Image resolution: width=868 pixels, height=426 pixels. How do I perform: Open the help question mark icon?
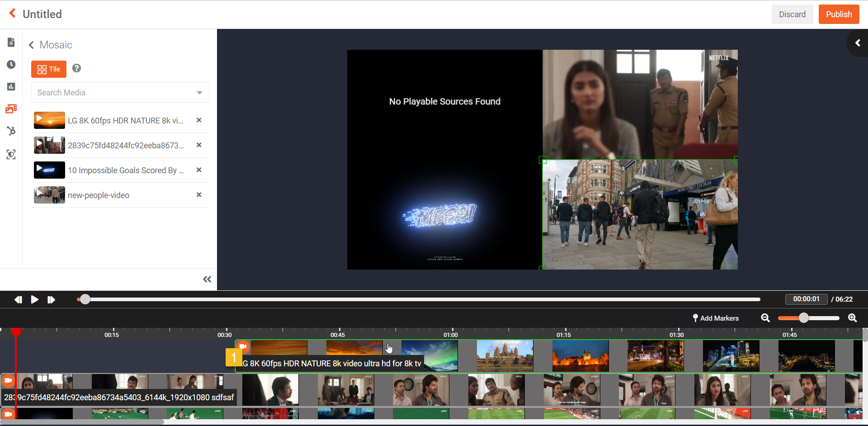[77, 68]
